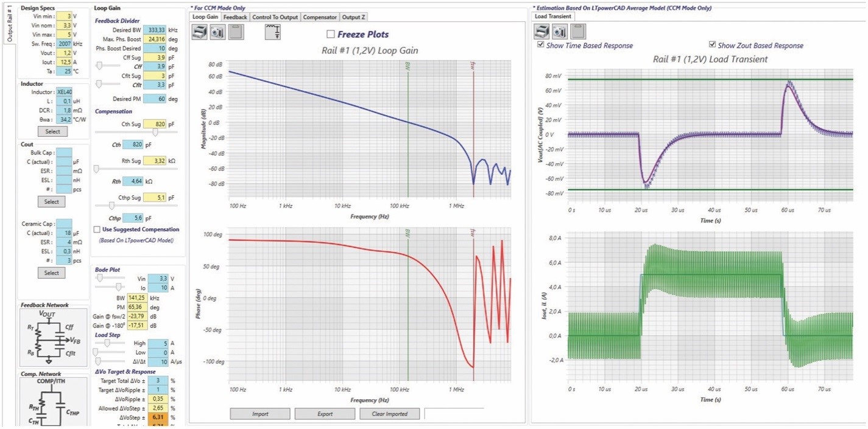Uncheck Show Zout Based Response

(713, 45)
